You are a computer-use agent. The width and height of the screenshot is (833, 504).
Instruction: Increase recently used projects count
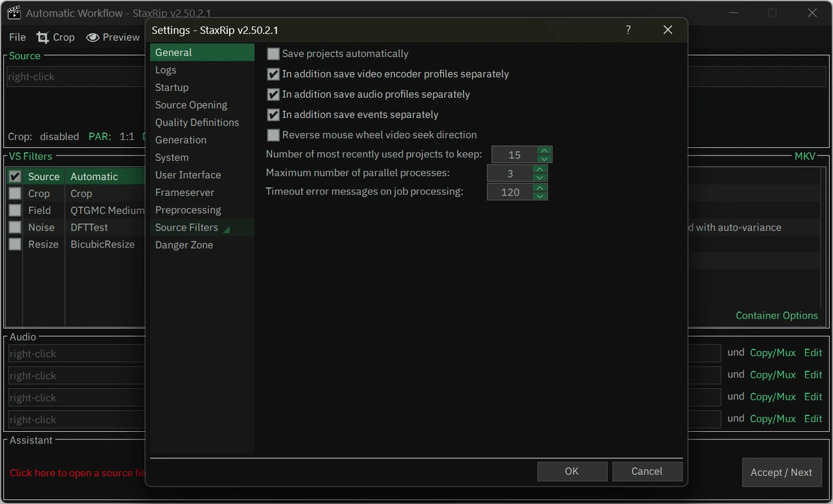pyautogui.click(x=545, y=150)
